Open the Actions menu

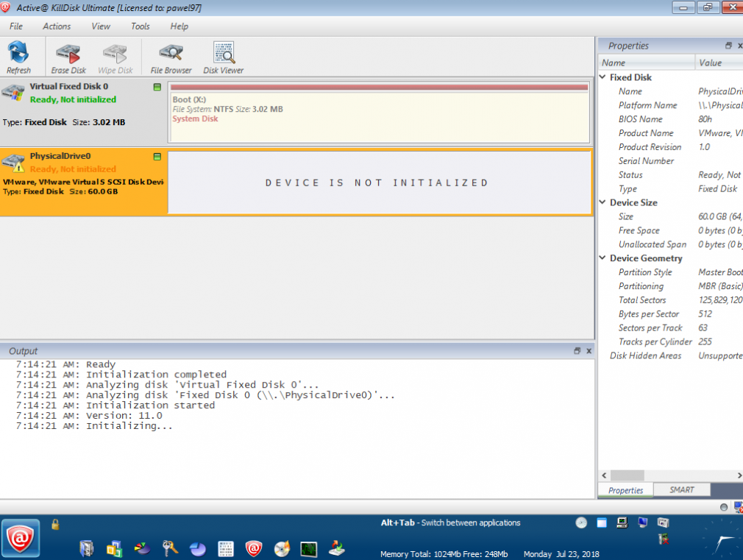[x=57, y=26]
